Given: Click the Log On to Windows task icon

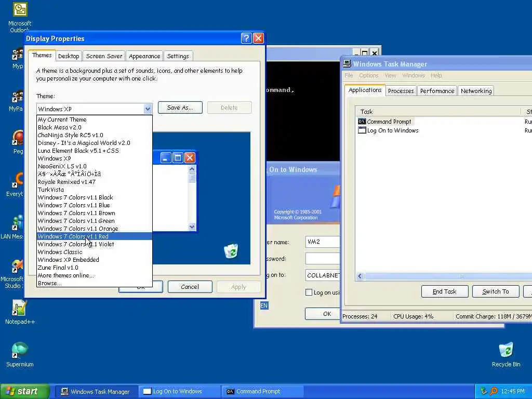Looking at the screenshot, I should coord(362,130).
